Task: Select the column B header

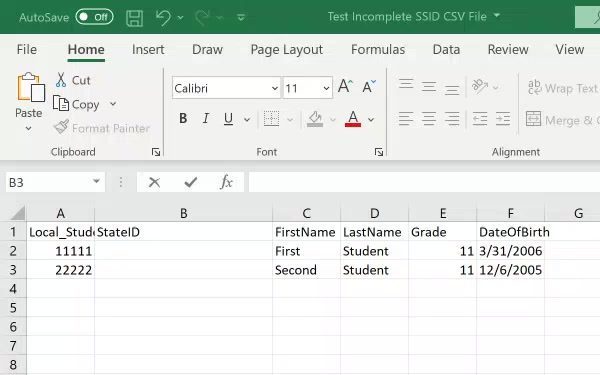Action: coord(183,213)
